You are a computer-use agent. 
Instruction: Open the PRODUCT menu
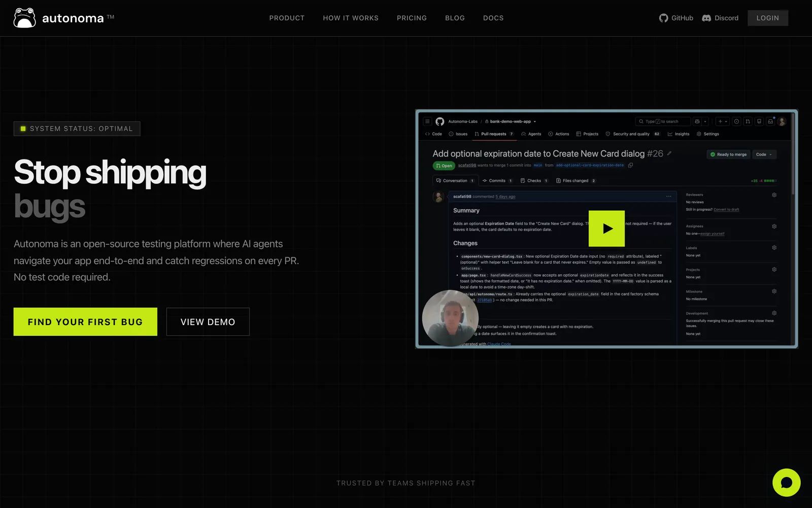pos(287,18)
